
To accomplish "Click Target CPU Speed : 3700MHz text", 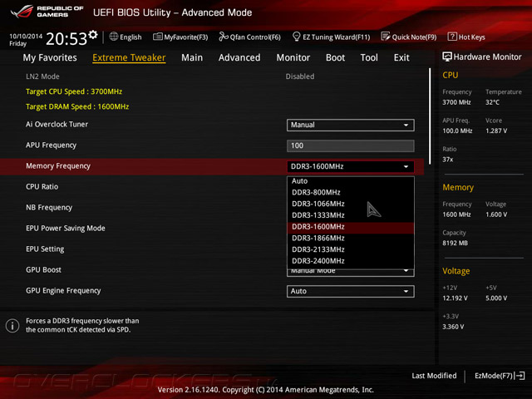I will pyautogui.click(x=74, y=91).
